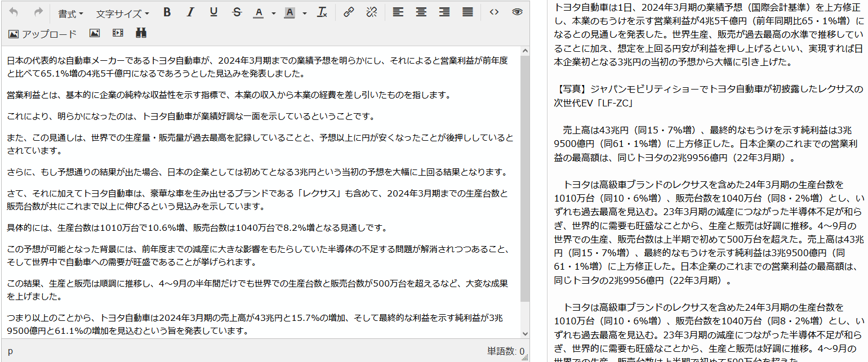Redo the last undone edit
Viewport: 868px width, 362px height.
[x=39, y=12]
